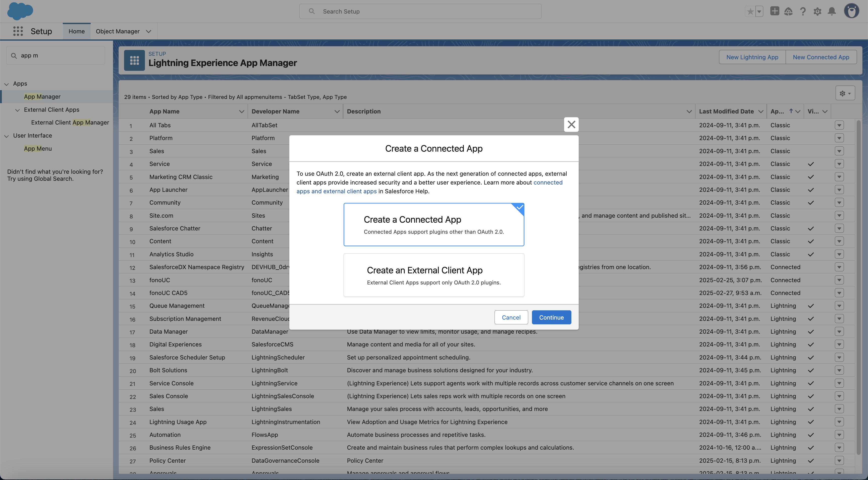Close the Create a Connected App dialog
The image size is (868, 480).
point(571,124)
